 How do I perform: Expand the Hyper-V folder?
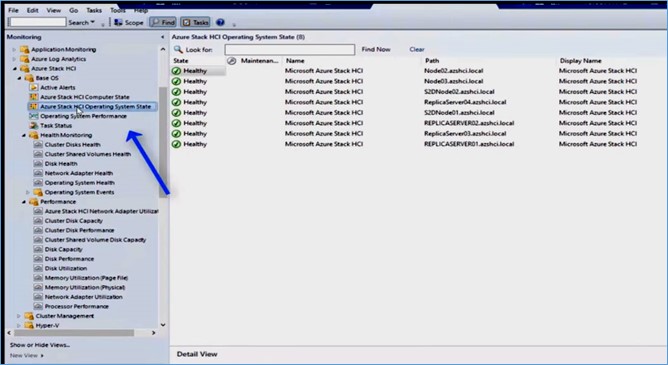[x=19, y=325]
